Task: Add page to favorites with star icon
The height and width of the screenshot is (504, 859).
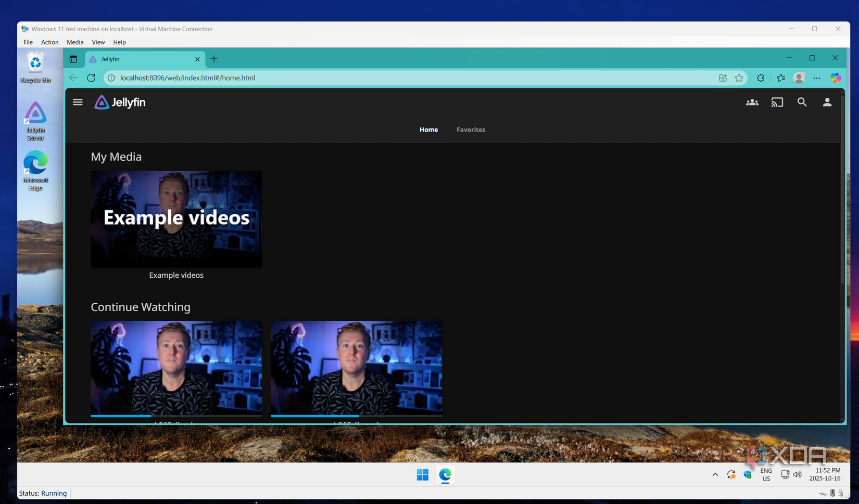Action: 739,78
